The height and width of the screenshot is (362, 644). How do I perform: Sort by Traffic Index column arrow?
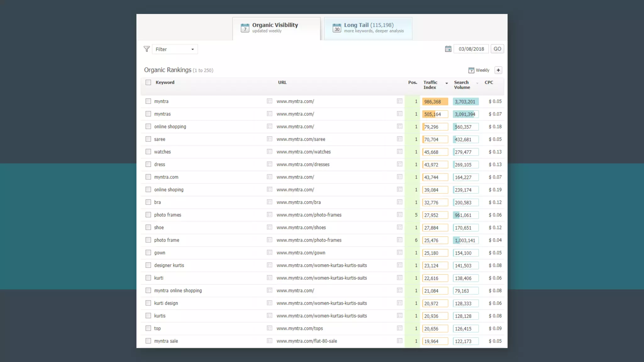[447, 83]
